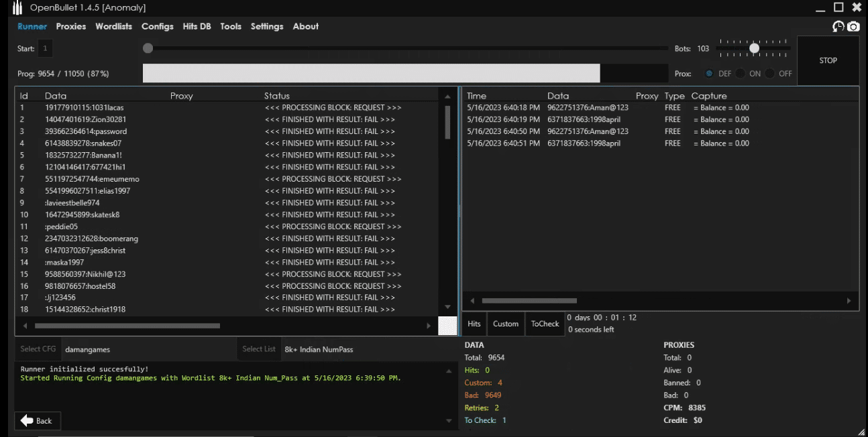Image resolution: width=868 pixels, height=437 pixels.
Task: Click the runner list scroll-up arrow
Action: (447, 97)
